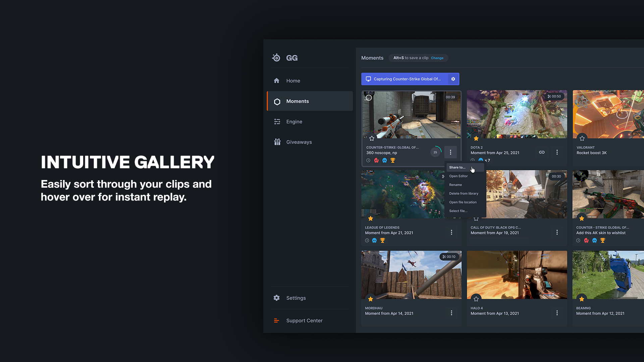Click the Engine sidebar icon
This screenshot has width=644, height=362.
click(x=277, y=122)
